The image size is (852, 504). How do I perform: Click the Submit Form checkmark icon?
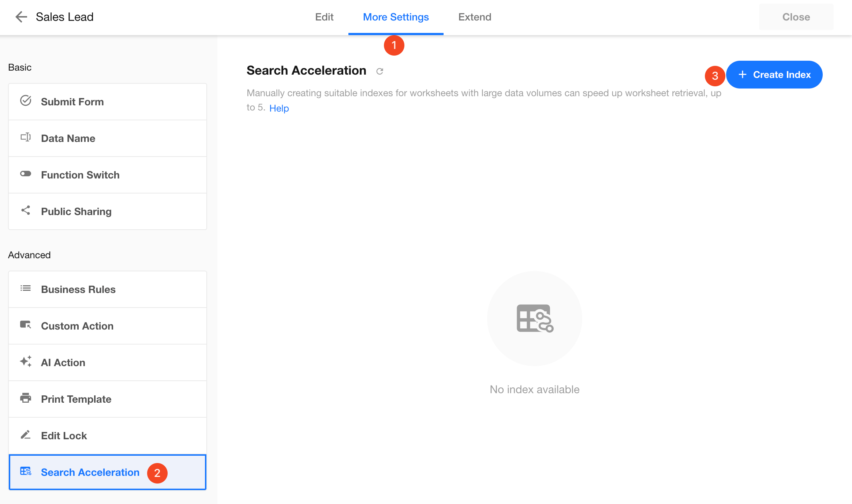click(x=26, y=101)
